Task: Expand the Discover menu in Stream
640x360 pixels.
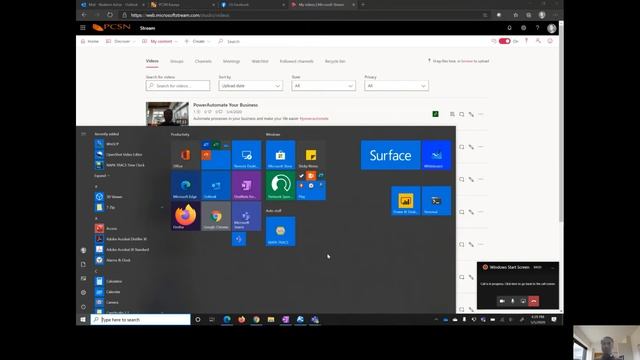Action: coord(120,41)
